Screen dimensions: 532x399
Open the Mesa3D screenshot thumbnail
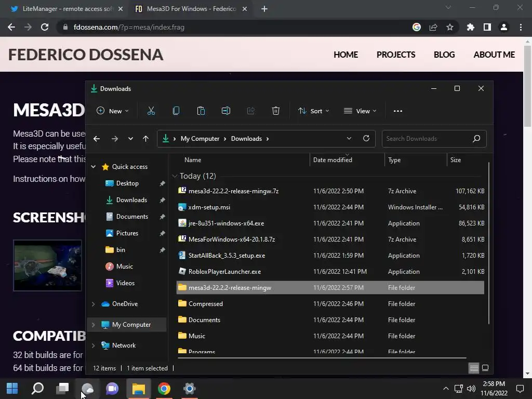click(47, 265)
